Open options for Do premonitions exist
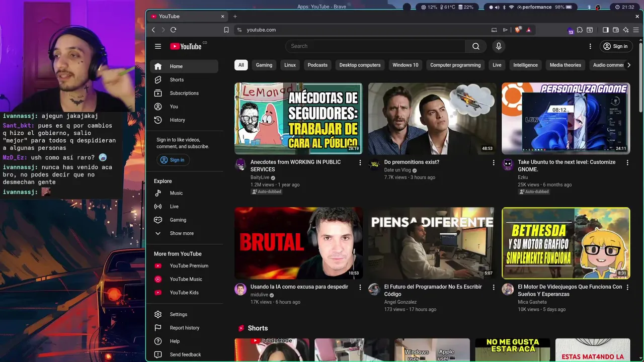Viewport: 644px width, 362px height. tap(494, 162)
